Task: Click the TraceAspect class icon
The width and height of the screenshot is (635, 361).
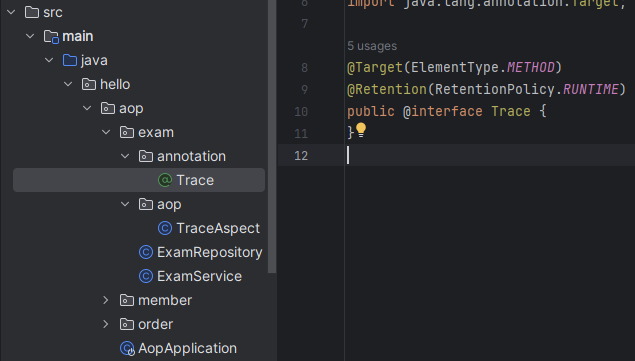Action: 165,228
